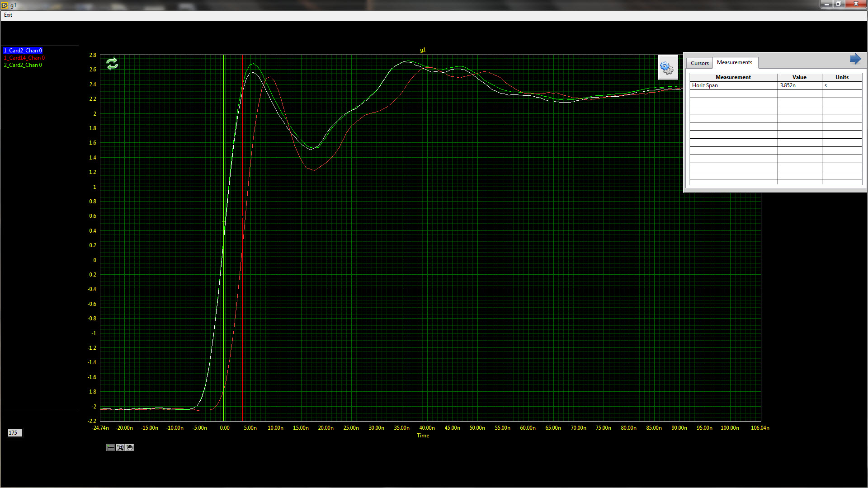This screenshot has height=488, width=868.
Task: Click the blue arrow to collapse panel
Action: tap(855, 59)
